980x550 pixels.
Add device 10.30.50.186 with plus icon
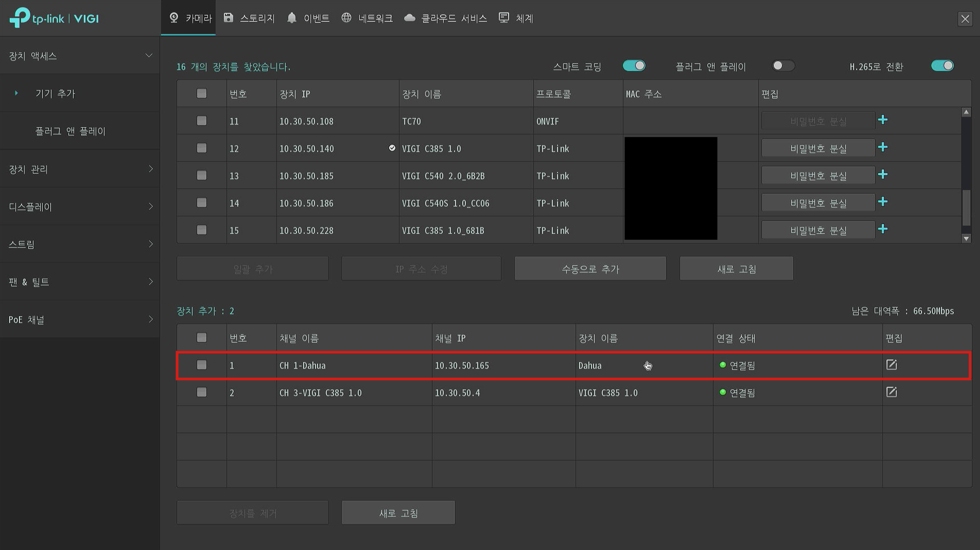point(883,202)
